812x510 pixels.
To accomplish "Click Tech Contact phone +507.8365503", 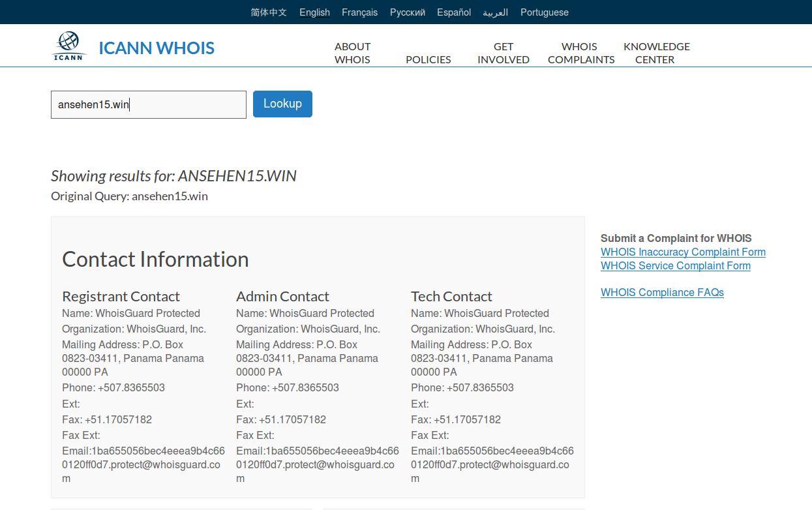I will point(462,387).
